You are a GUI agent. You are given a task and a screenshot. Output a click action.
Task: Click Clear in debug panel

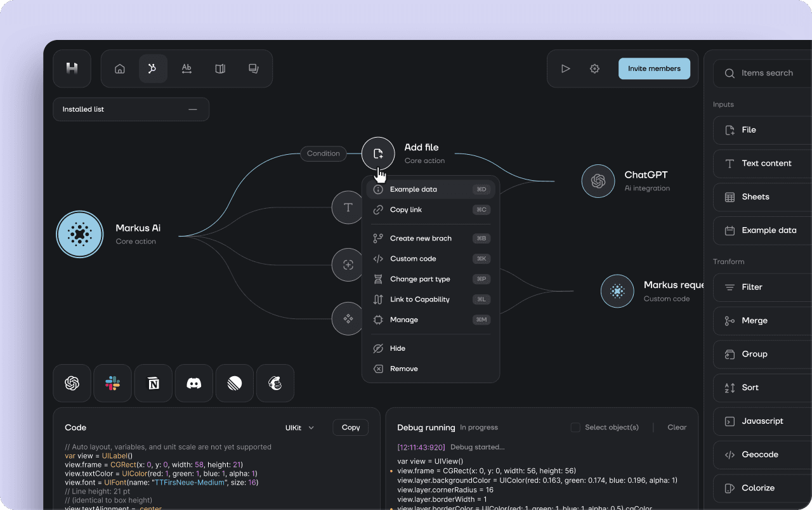(677, 428)
